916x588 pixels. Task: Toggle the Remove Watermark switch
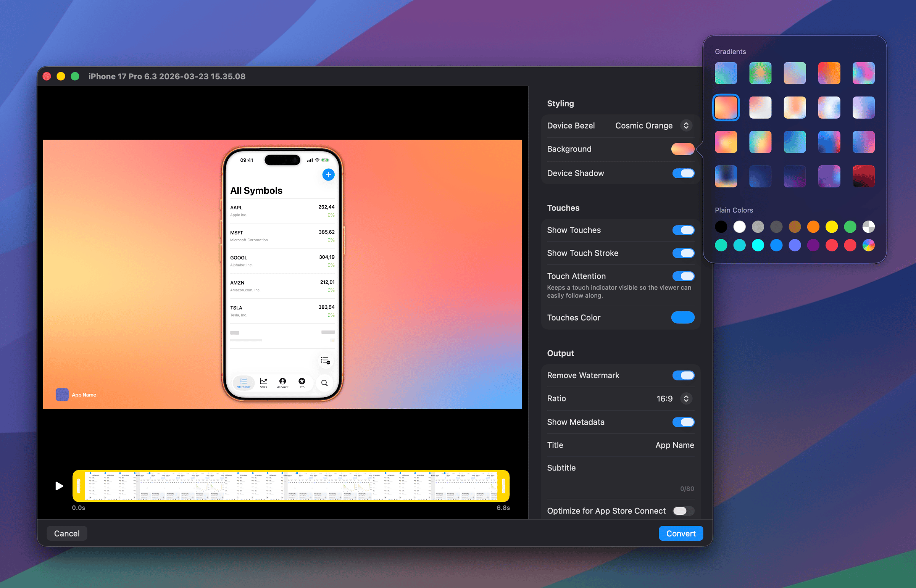pyautogui.click(x=683, y=375)
